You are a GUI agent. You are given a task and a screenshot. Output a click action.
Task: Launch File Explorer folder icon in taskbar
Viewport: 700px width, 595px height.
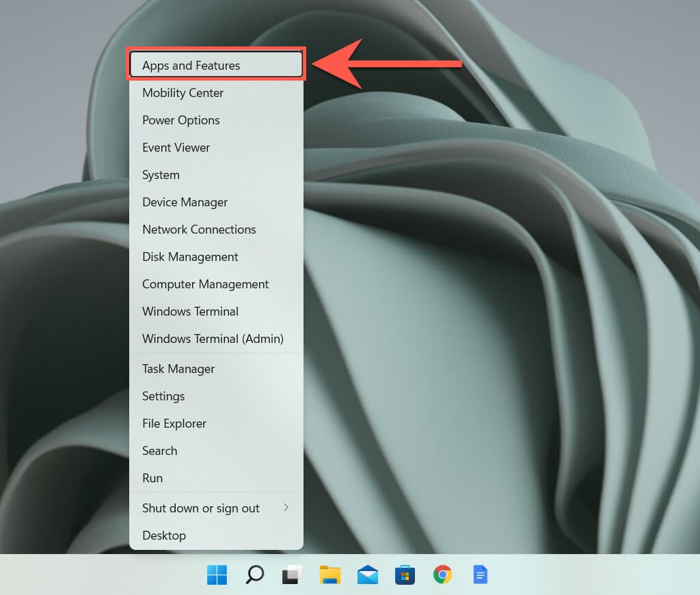pos(330,575)
